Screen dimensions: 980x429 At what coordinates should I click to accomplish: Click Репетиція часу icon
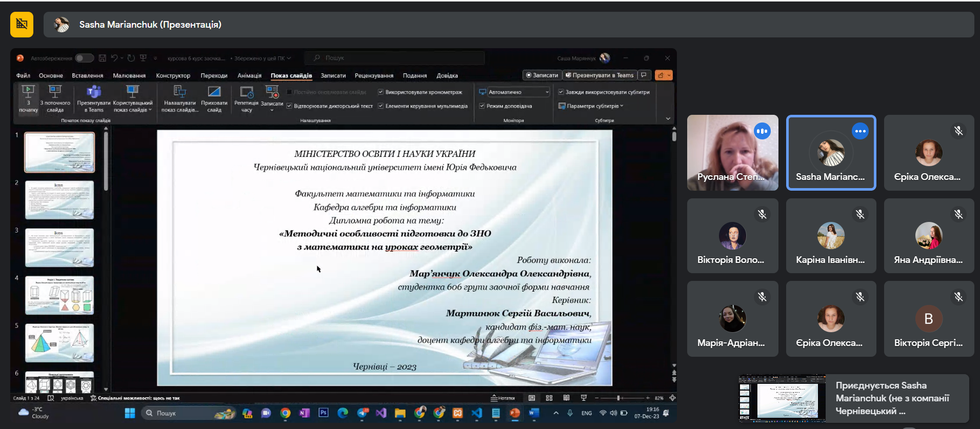pos(247,98)
